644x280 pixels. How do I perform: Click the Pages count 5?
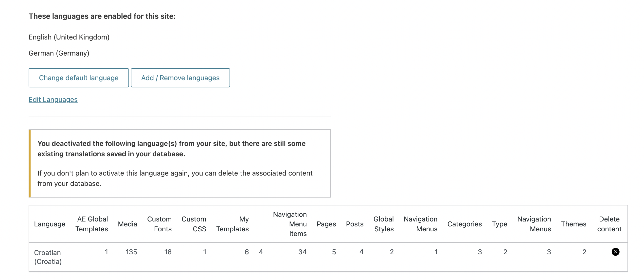click(x=334, y=252)
